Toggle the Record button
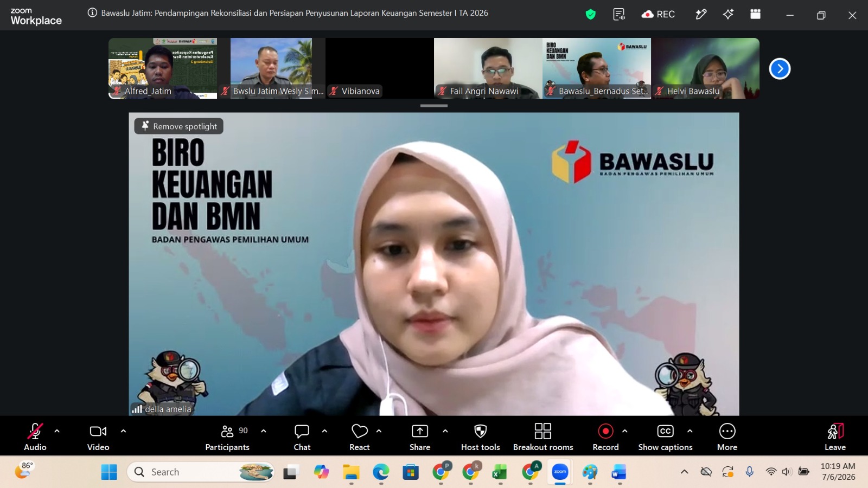Viewport: 868px width, 488px height. pyautogui.click(x=605, y=436)
